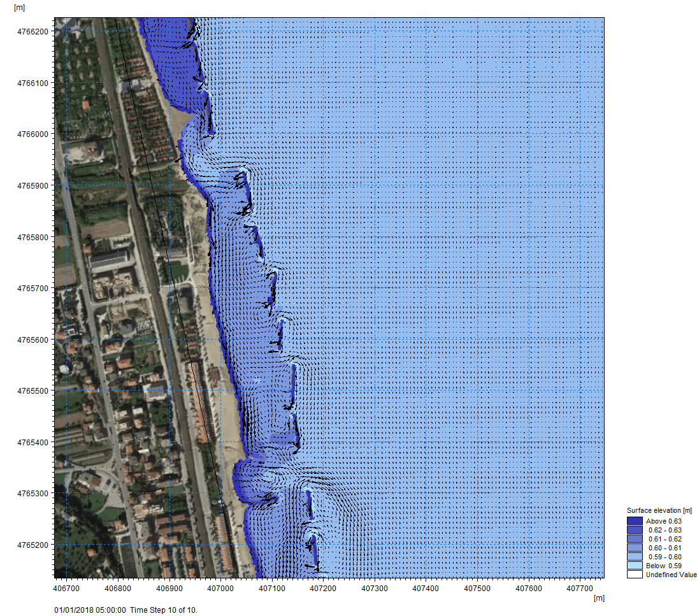The width and height of the screenshot is (697, 616).
Task: Click x-axis label 407400
Action: (x=426, y=589)
